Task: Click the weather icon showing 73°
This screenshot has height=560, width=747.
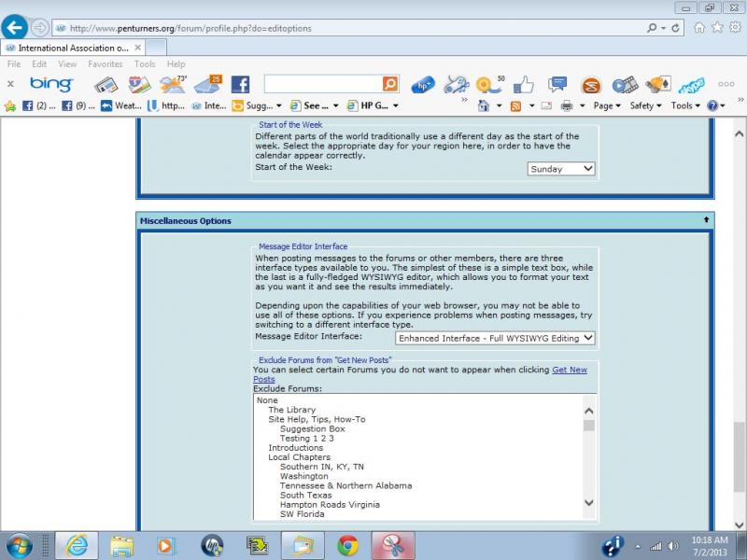Action: [x=173, y=85]
